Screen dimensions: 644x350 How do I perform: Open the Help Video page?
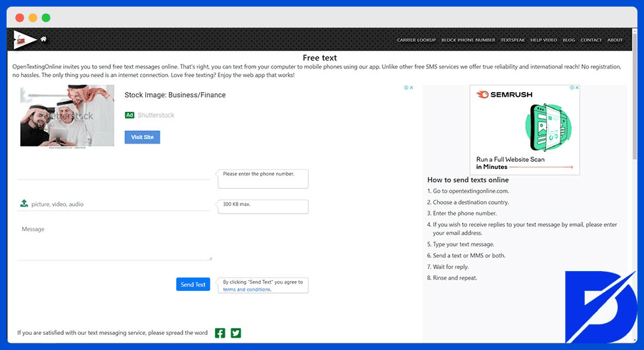pos(543,40)
